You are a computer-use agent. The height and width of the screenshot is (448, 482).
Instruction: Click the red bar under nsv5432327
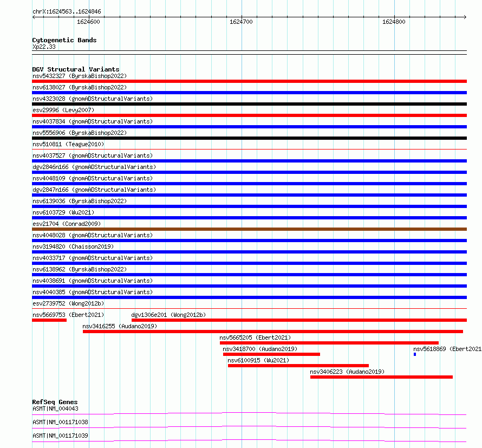tap(249, 81)
